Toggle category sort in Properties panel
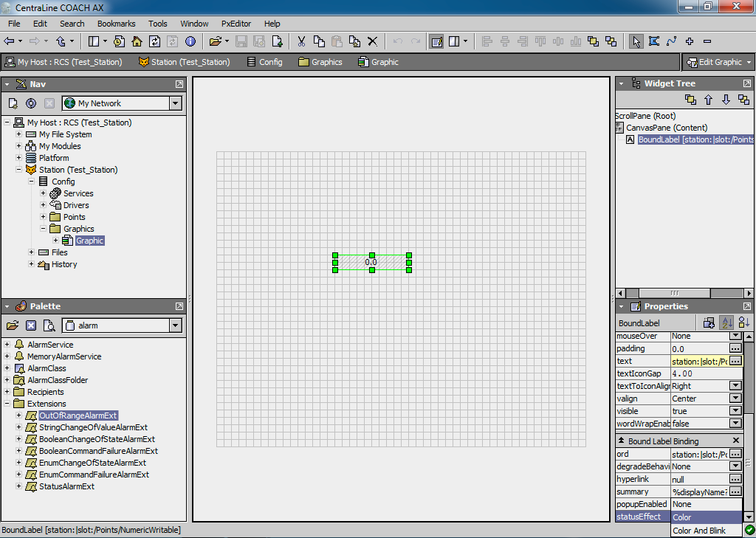The image size is (756, 538). click(x=744, y=323)
